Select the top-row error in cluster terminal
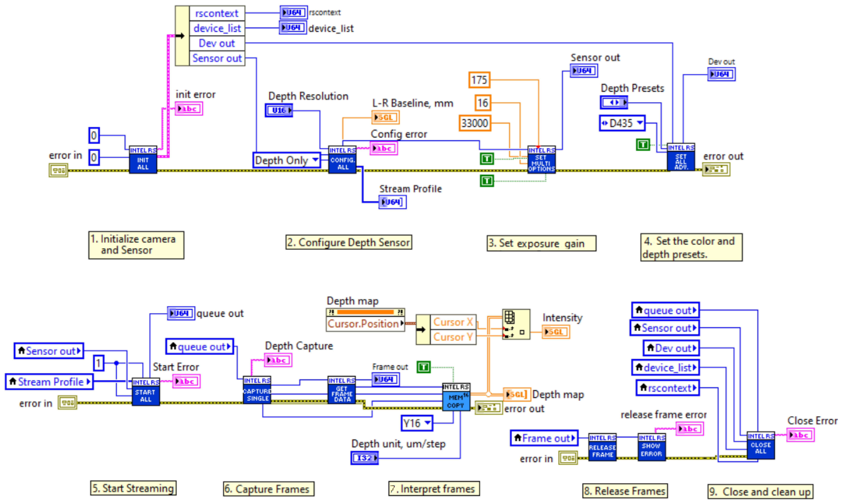This screenshot has height=504, width=842. pos(58,170)
